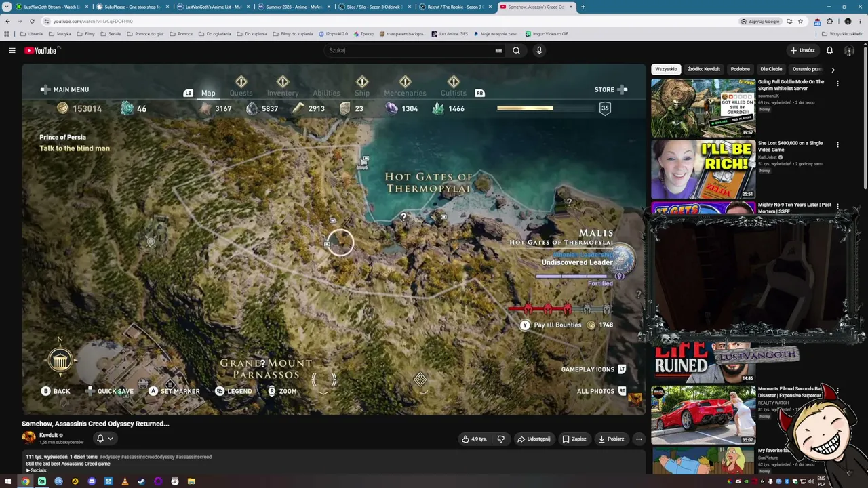Open the Chrome extensions puzzle icon
Viewport: 868px width, 488px height.
point(829,21)
